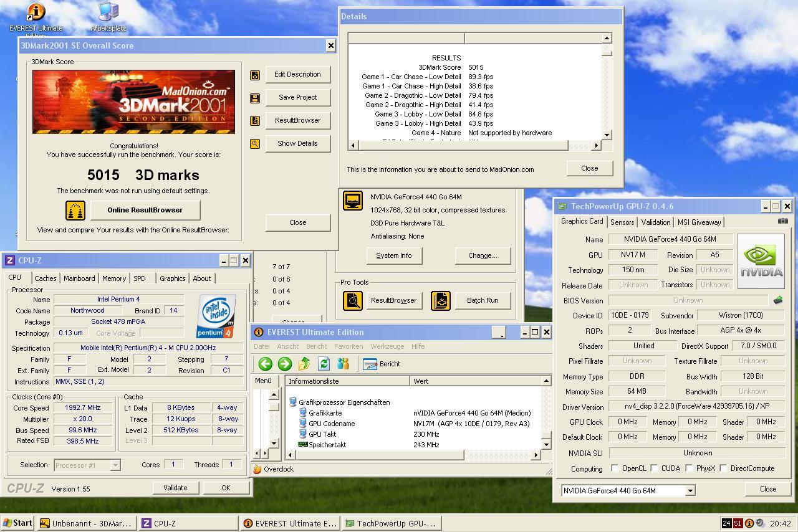Switch to the Sensors tab in GPU-Z
Screen dimensions: 798x532
click(x=622, y=222)
